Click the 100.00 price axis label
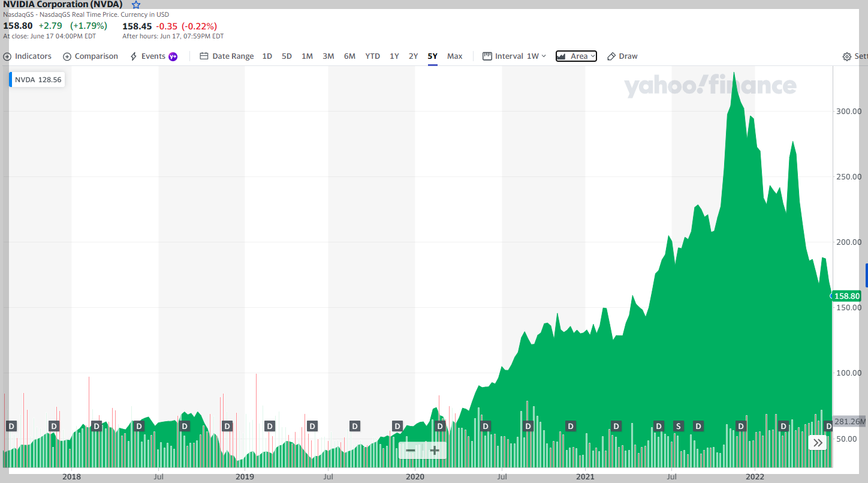Image resolution: width=868 pixels, height=483 pixels. (x=849, y=373)
